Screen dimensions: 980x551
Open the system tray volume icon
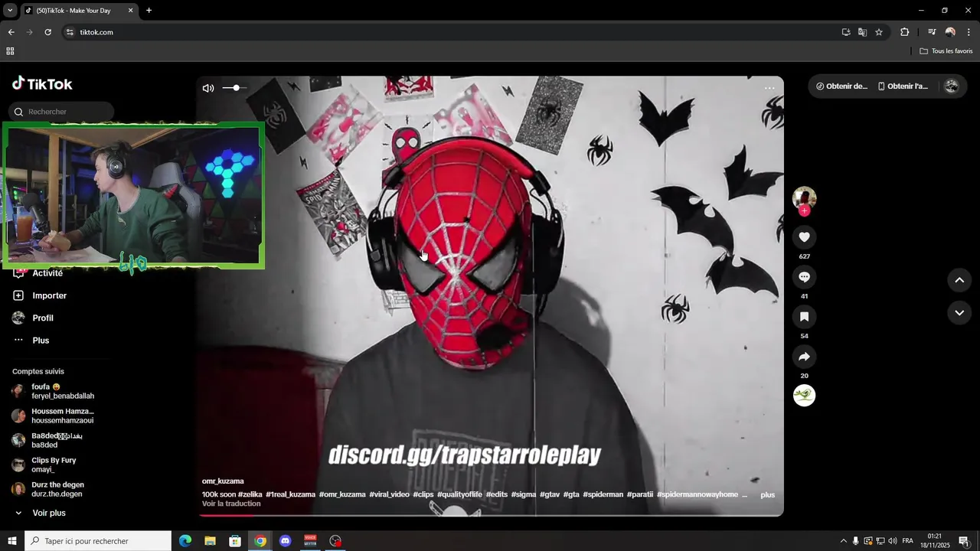click(893, 541)
